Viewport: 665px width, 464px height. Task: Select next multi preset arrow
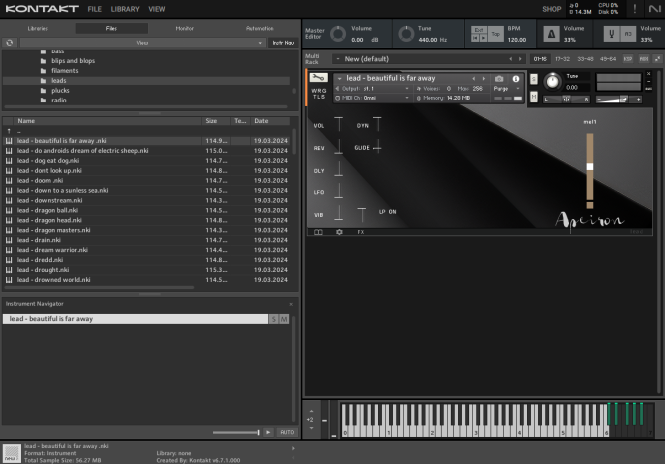pos(520,59)
